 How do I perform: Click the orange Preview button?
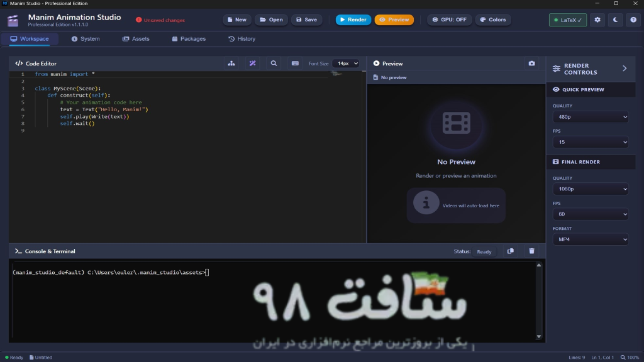(x=394, y=19)
